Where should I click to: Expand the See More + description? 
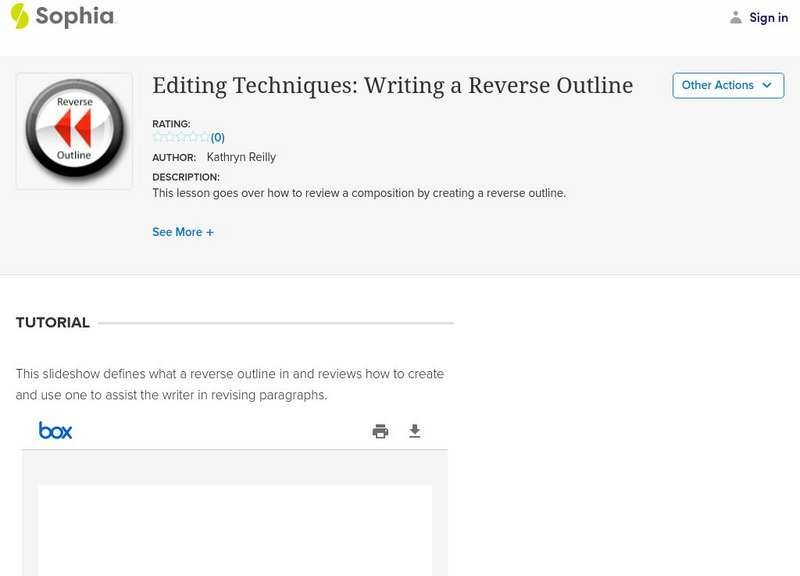(x=183, y=232)
